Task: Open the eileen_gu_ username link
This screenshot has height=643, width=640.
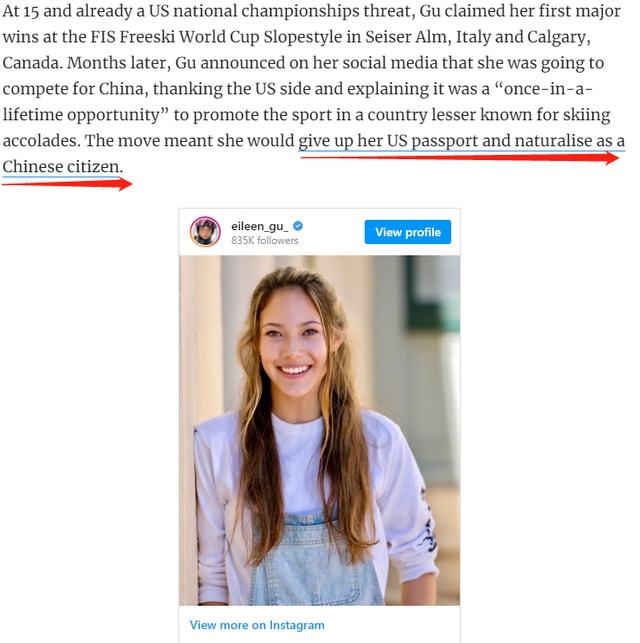Action: pyautogui.click(x=259, y=226)
